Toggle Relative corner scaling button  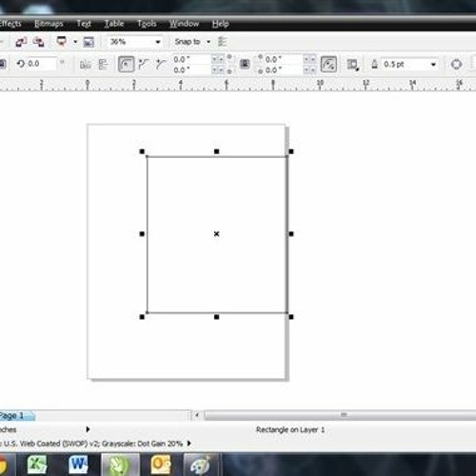click(x=328, y=65)
